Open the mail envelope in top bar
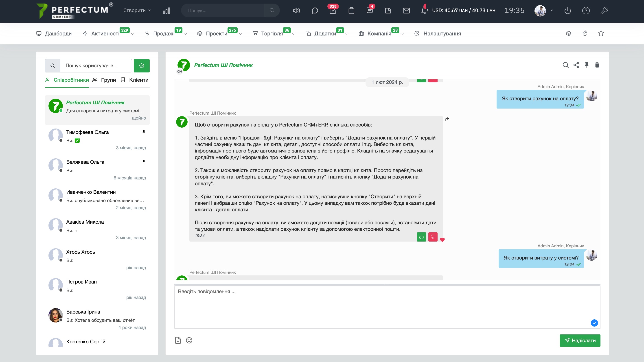The height and width of the screenshot is (362, 644). [x=406, y=11]
